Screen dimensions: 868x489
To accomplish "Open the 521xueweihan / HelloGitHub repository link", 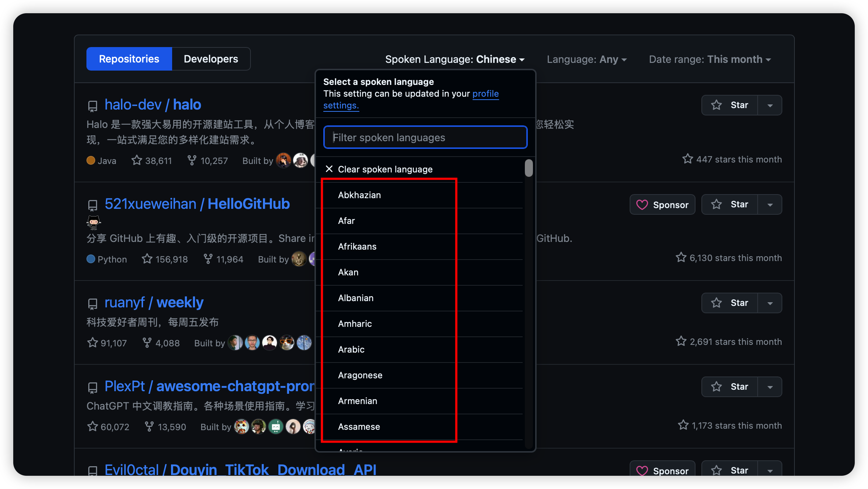I will point(197,204).
